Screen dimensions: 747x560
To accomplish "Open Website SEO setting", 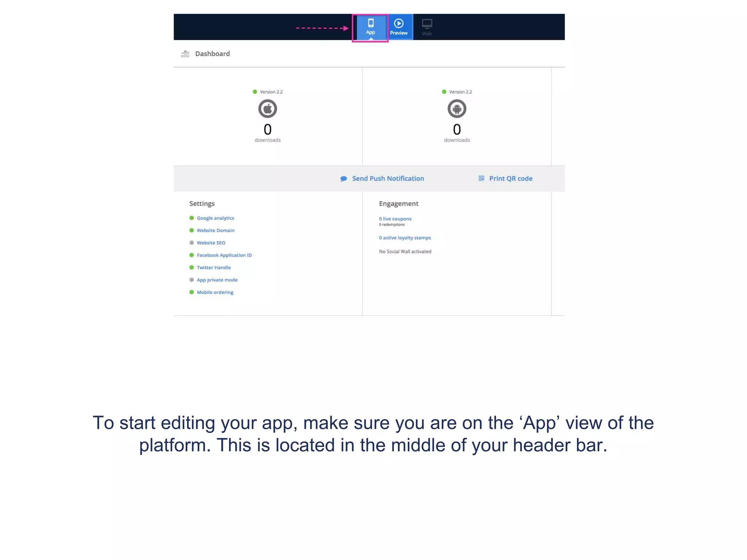I will pyautogui.click(x=211, y=243).
